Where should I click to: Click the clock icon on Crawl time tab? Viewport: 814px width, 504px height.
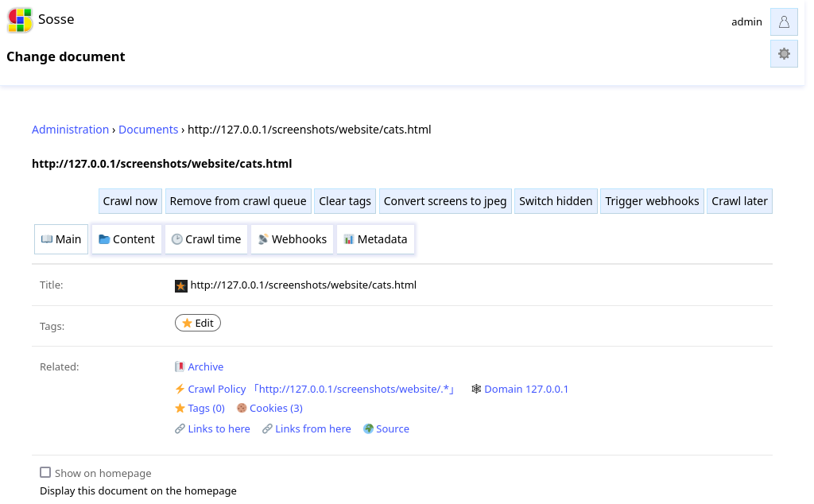pos(177,239)
